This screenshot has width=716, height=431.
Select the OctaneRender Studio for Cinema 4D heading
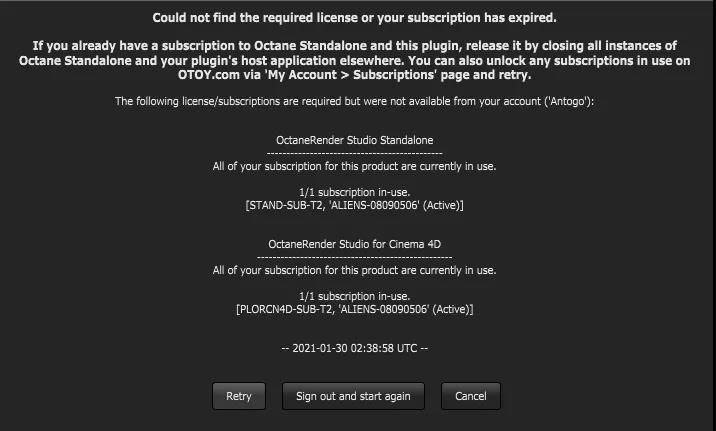point(355,244)
